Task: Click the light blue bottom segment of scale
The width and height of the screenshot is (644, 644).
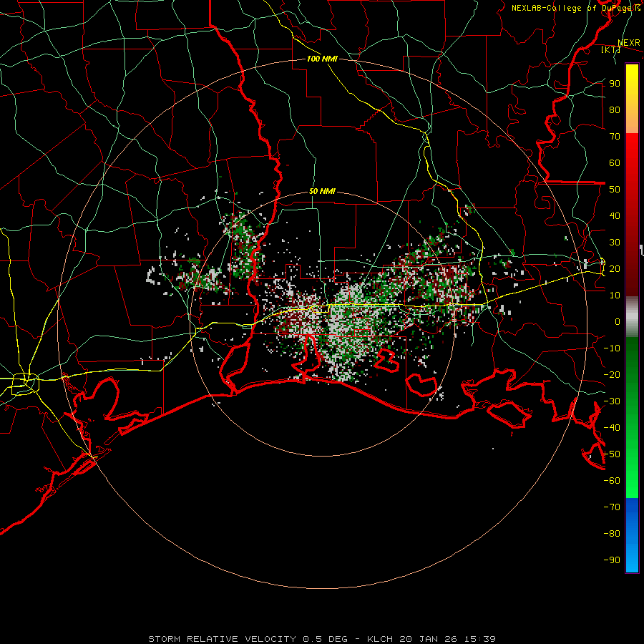Action: pos(632,557)
